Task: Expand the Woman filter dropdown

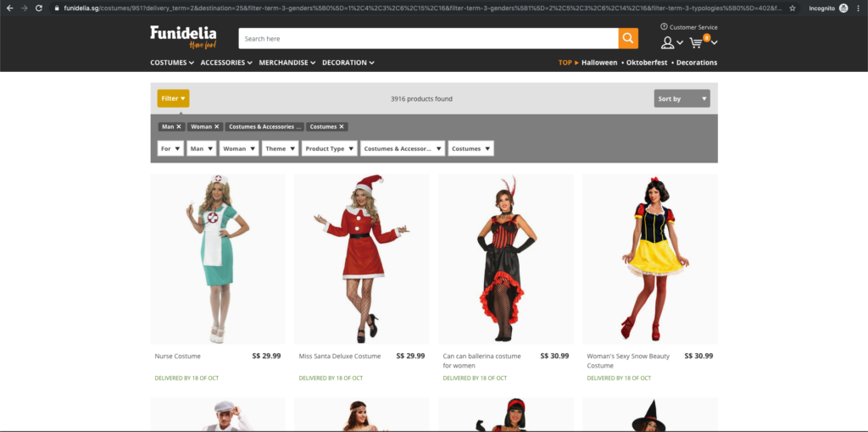Action: click(x=239, y=148)
